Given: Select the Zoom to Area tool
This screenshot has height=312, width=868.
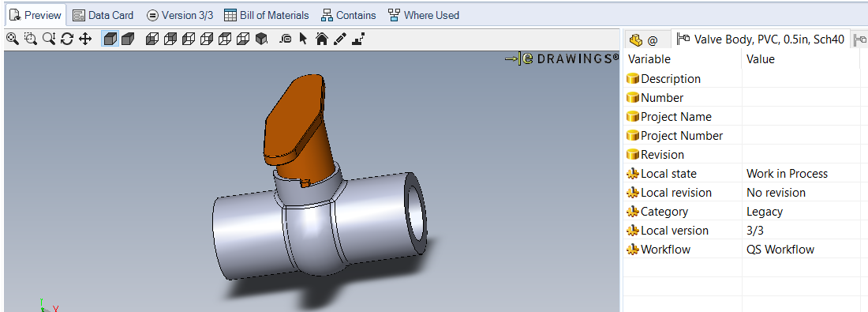Looking at the screenshot, I should point(31,39).
